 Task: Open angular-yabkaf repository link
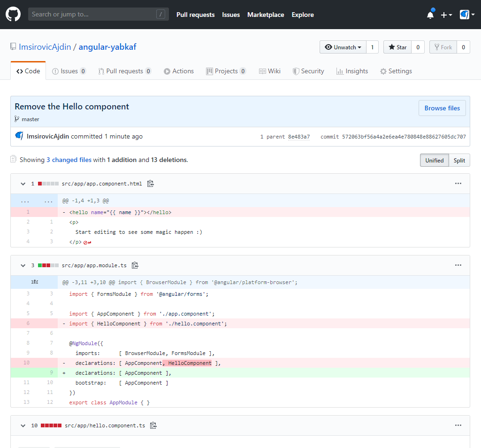107,46
